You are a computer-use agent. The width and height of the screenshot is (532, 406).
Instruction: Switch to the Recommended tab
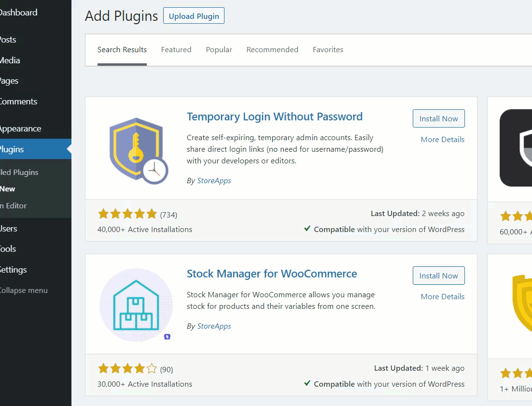pos(272,50)
